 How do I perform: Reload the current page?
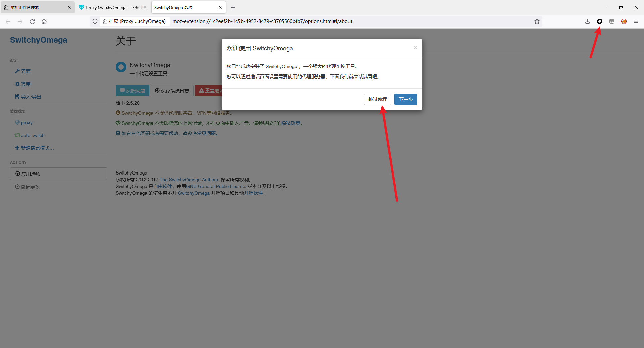point(32,21)
